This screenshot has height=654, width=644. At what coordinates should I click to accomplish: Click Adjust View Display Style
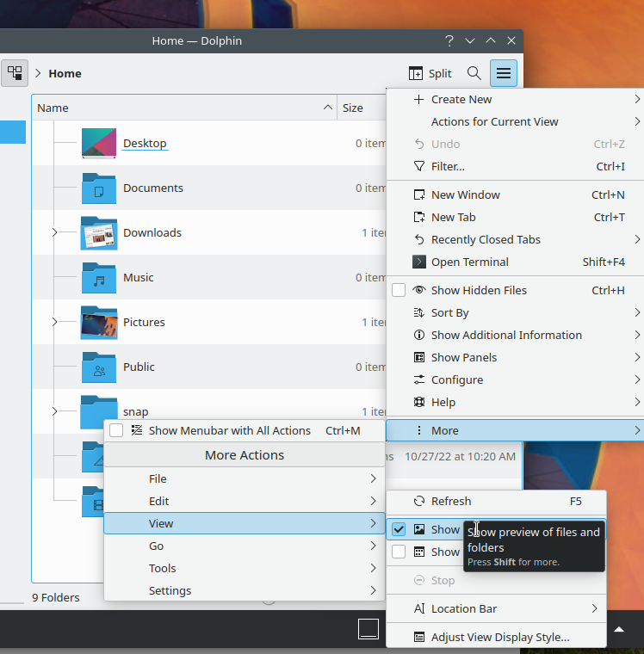tap(499, 638)
